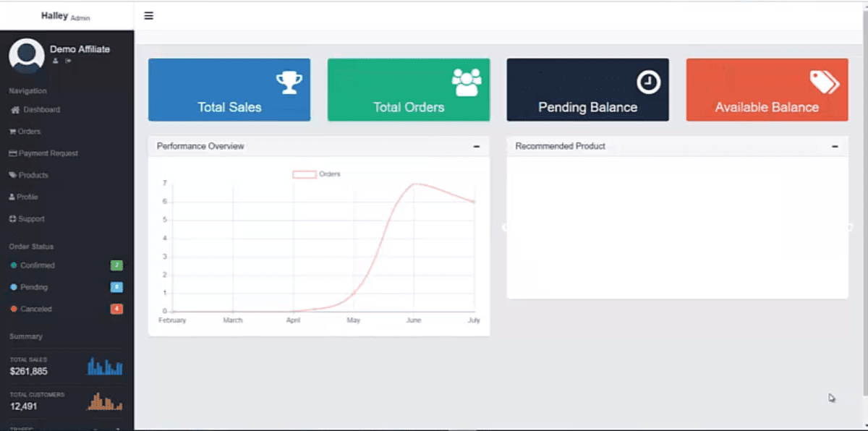Image resolution: width=868 pixels, height=431 pixels.
Task: Collapse the Performance Overview panel
Action: [x=476, y=146]
